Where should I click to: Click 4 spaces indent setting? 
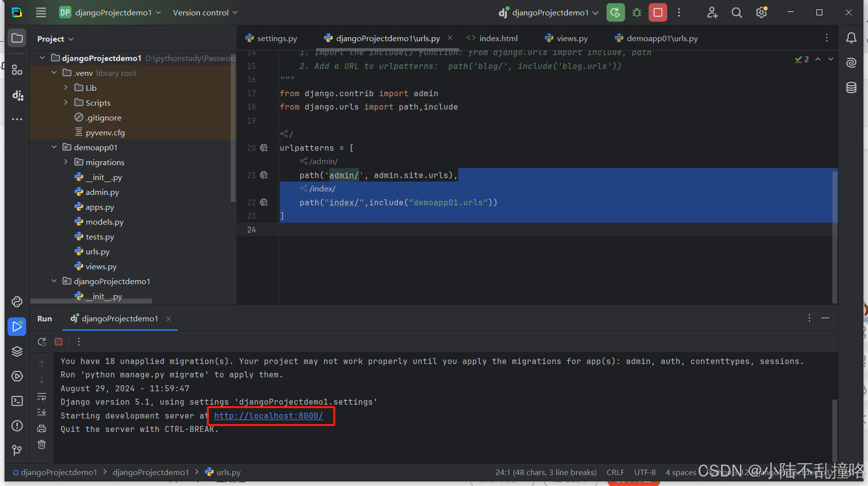[681, 472]
